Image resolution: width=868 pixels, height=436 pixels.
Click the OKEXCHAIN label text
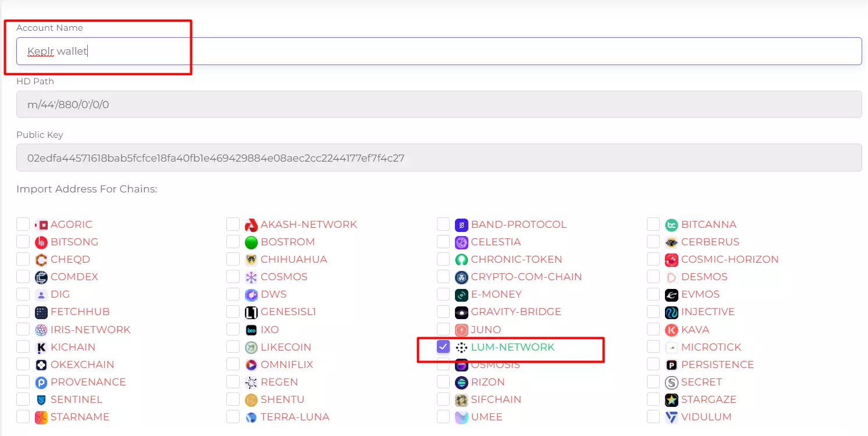[x=83, y=364]
